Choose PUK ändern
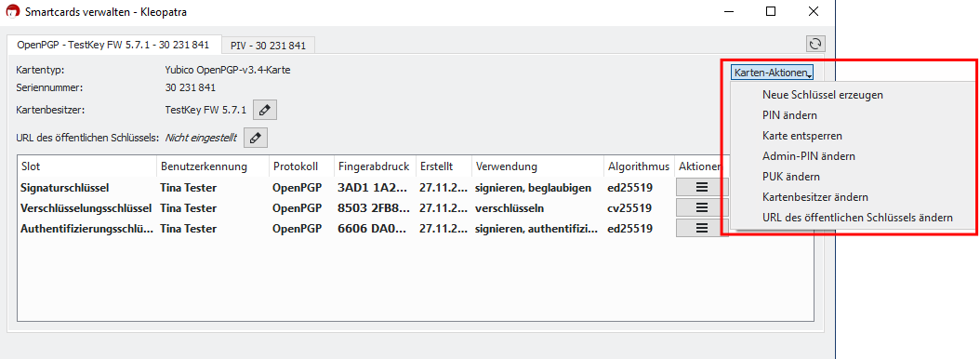980x359 pixels. 791,177
